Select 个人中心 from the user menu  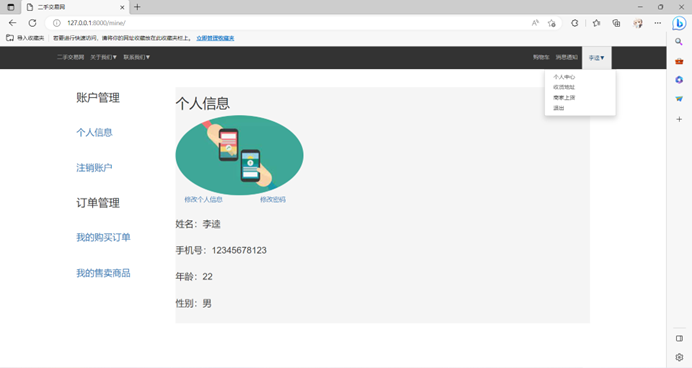pos(564,77)
